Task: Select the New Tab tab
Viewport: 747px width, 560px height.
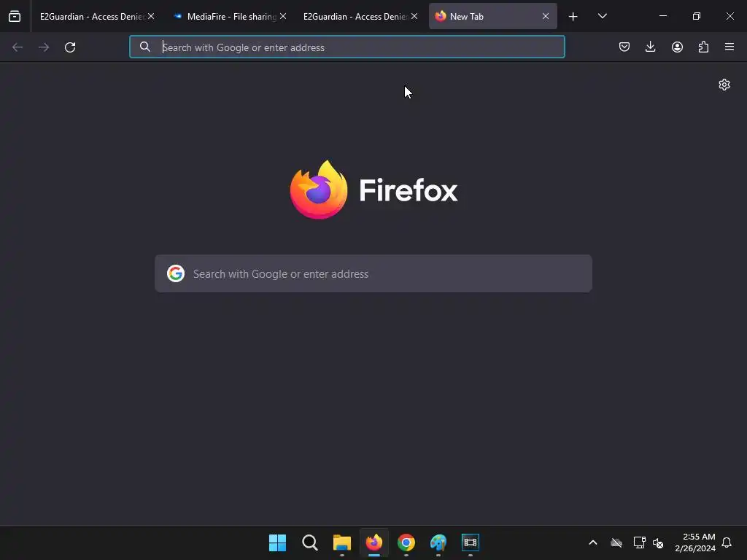Action: (x=492, y=16)
